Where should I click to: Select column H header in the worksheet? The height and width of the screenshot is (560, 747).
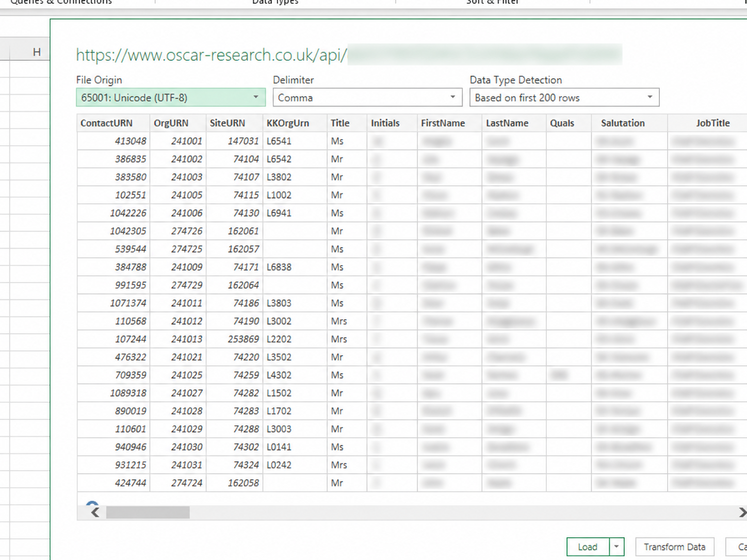coord(30,52)
